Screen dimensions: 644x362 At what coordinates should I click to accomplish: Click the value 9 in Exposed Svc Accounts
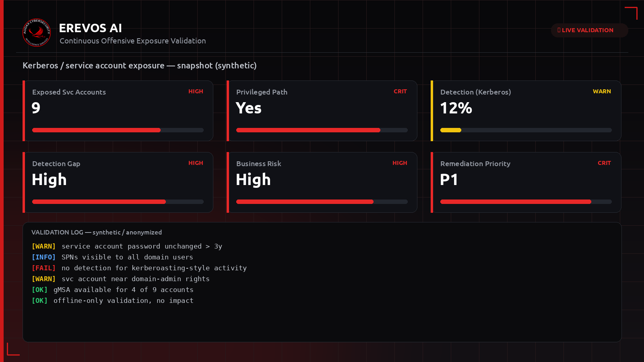tap(36, 108)
